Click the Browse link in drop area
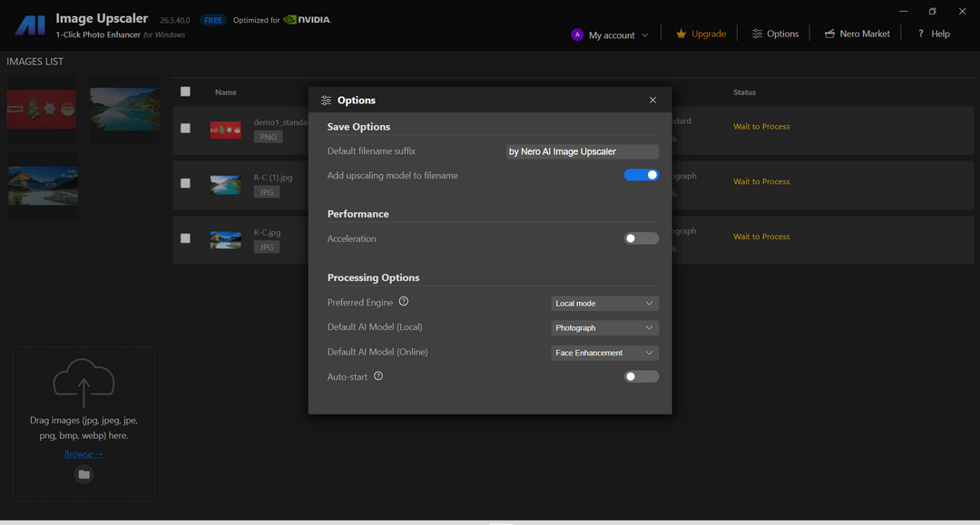980x525 pixels. pyautogui.click(x=83, y=453)
